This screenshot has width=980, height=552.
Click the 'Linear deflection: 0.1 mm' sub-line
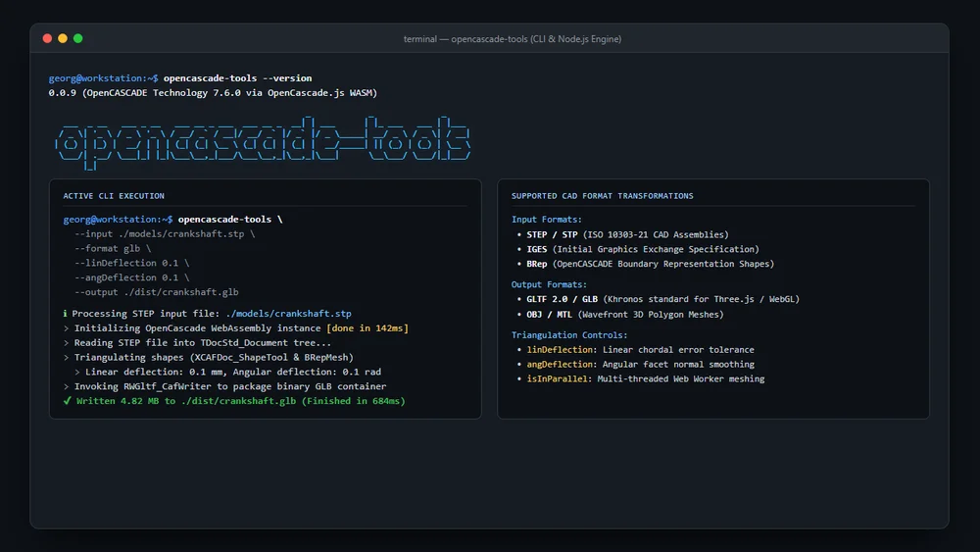[227, 372]
